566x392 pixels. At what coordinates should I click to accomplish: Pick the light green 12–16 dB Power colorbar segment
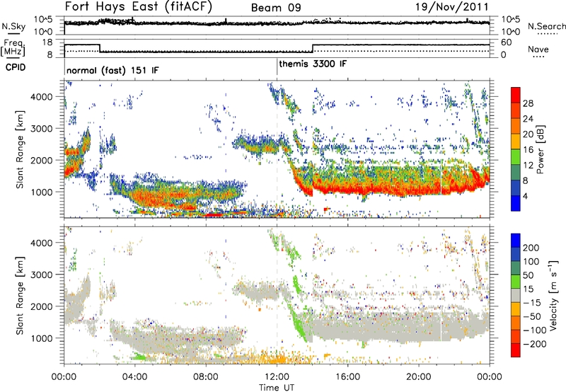point(516,157)
